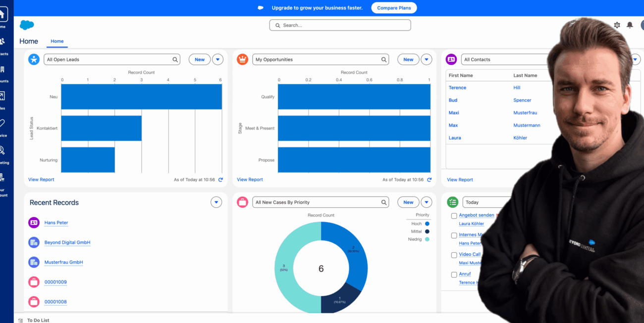The image size is (644, 323).
Task: Click search magnifier in All New Cases field
Action: 384,202
